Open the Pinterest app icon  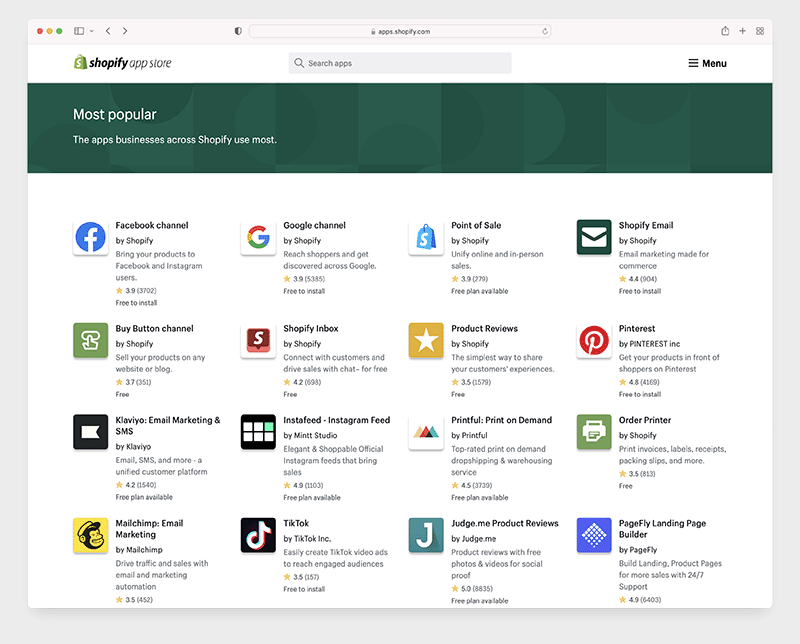(x=594, y=340)
